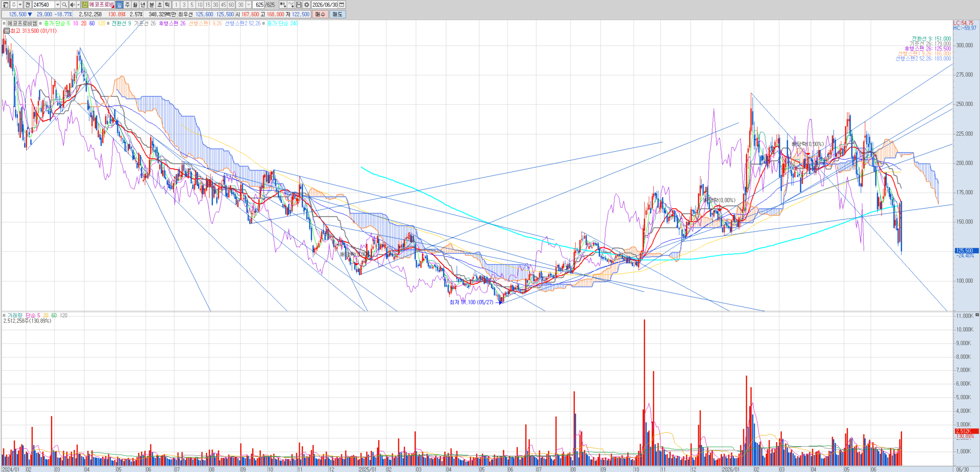Click the 전환선 9 legend label
Screen dimensions: 980x472
click(121, 24)
